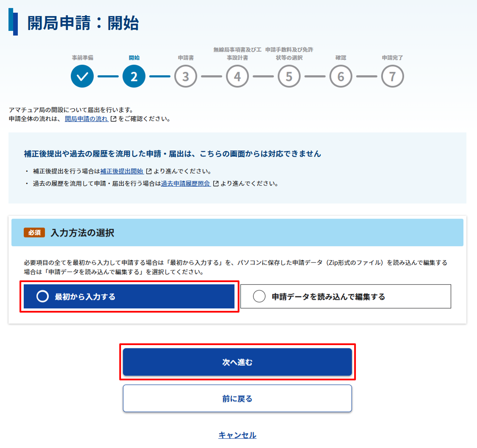Click step 4 circle 無線局事項書及び工事設計書
The height and width of the screenshot is (448, 477).
point(237,76)
